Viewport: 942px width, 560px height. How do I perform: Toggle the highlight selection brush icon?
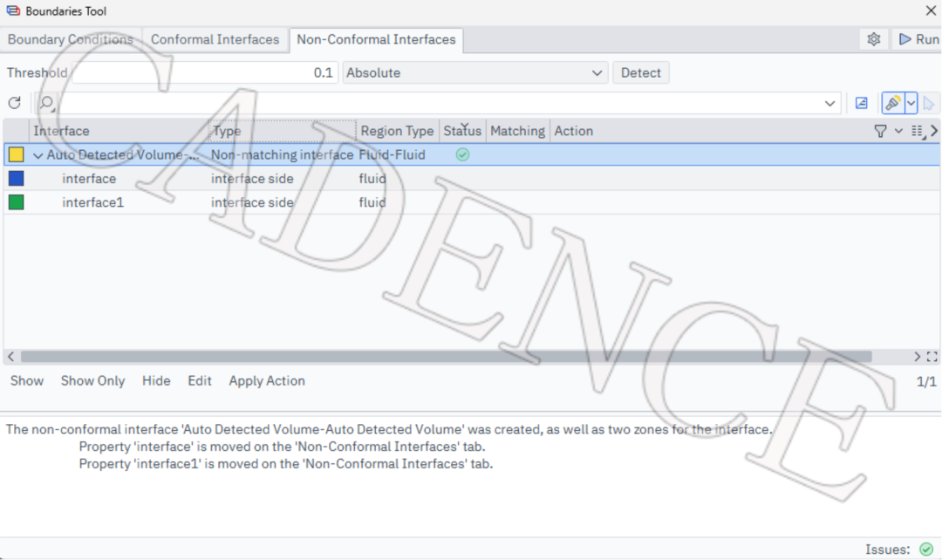click(893, 103)
